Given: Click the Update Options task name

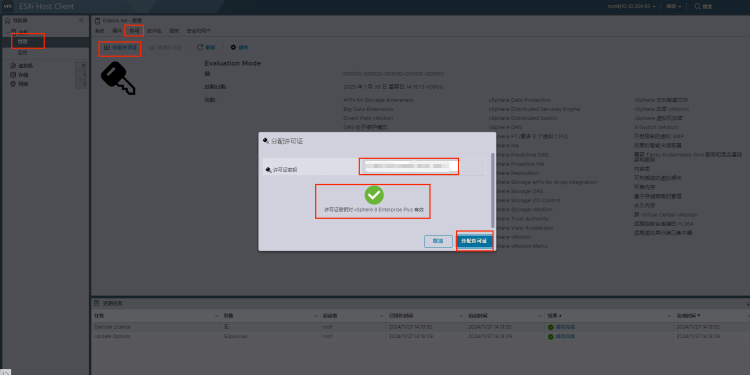Looking at the screenshot, I should tap(112, 336).
